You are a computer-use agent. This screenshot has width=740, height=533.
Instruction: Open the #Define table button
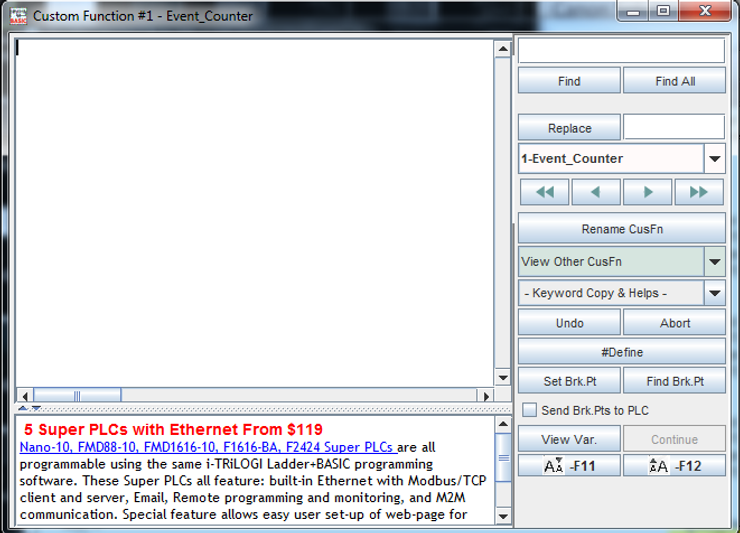[x=622, y=352]
